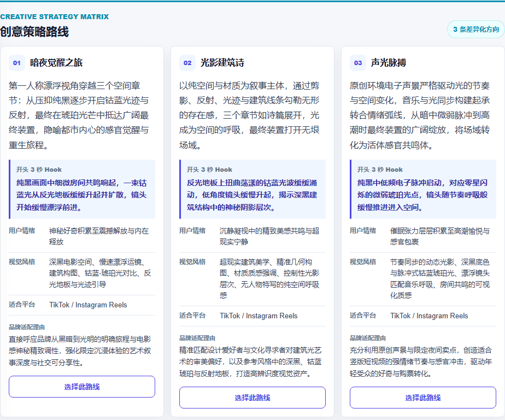Click description starting 以纯空间与材质
505x420 pixels.
[249, 115]
